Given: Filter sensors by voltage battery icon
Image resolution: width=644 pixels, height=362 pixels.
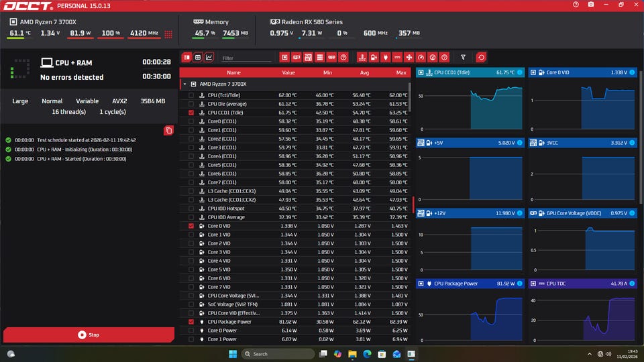Looking at the screenshot, I should (374, 58).
